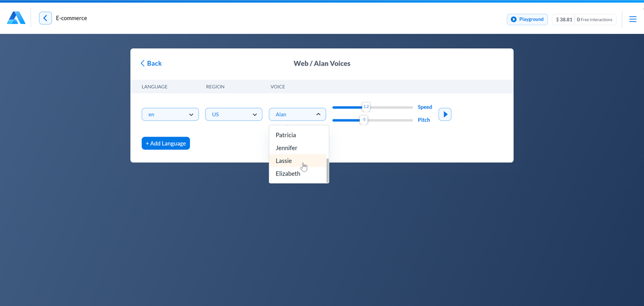Image resolution: width=644 pixels, height=306 pixels.
Task: Click the voice list scrollbar
Action: (327, 170)
